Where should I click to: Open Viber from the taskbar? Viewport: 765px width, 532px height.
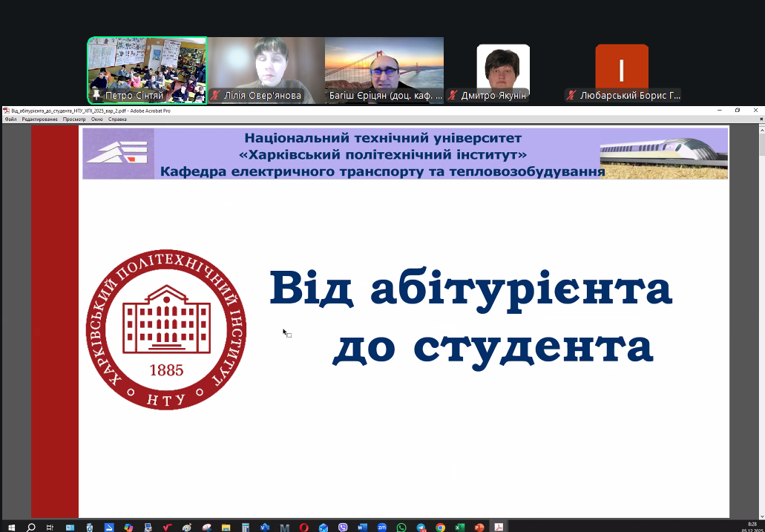pos(343,527)
